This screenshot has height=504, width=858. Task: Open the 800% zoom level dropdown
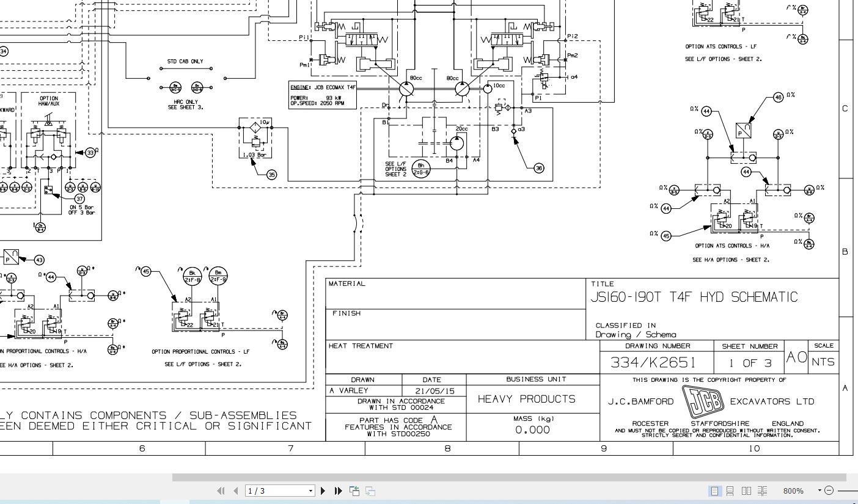tap(820, 491)
